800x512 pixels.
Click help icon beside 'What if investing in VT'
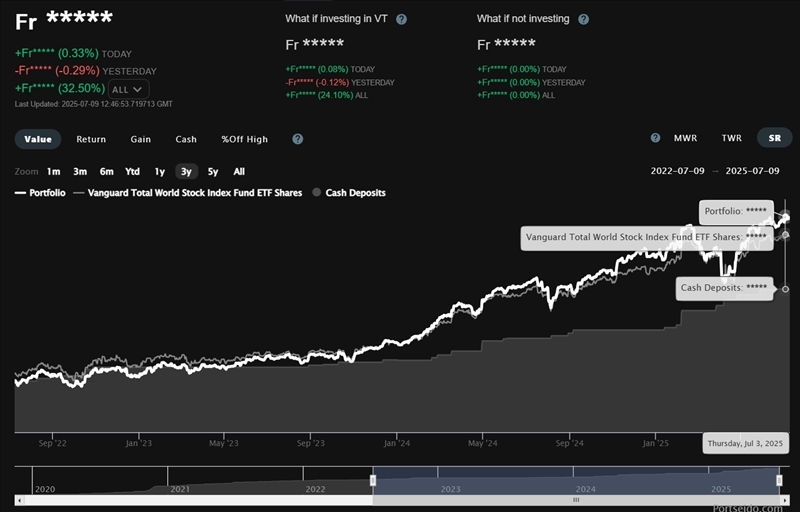(x=401, y=19)
